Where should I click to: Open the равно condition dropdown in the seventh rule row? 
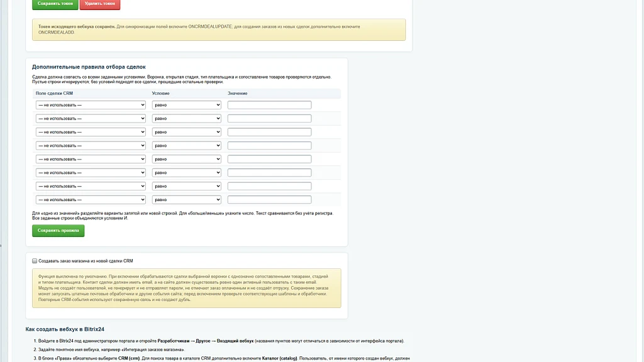(x=186, y=186)
